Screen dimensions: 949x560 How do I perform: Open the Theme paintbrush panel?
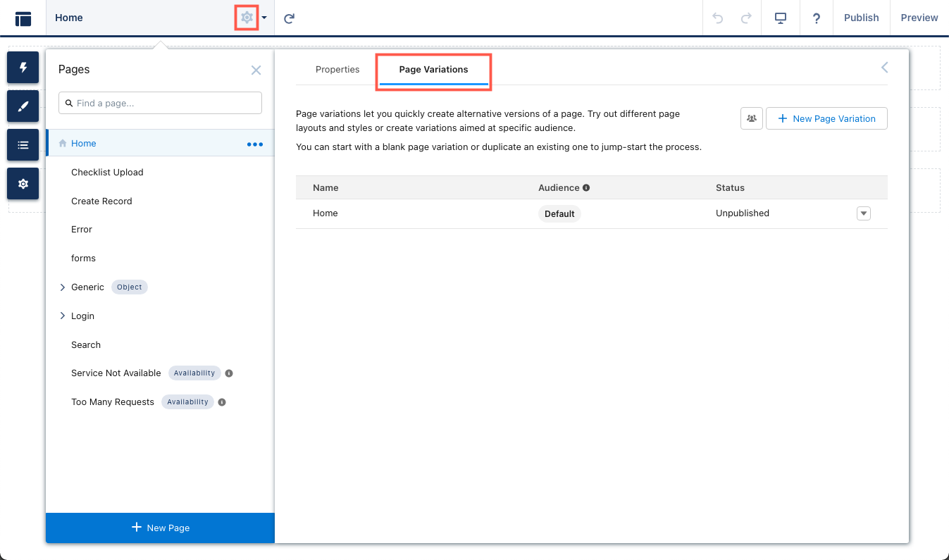coord(23,106)
